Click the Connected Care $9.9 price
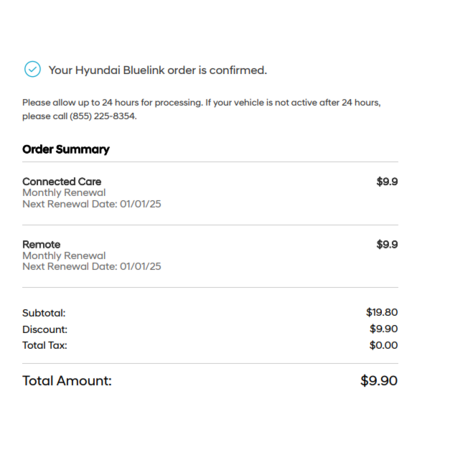Screen dimensions: 450x450 [387, 182]
